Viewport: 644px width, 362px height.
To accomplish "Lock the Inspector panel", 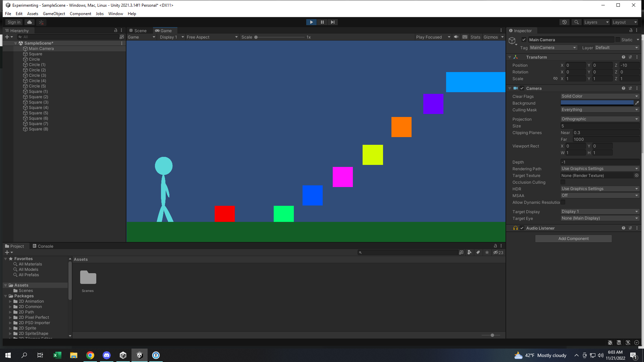I will pyautogui.click(x=631, y=31).
